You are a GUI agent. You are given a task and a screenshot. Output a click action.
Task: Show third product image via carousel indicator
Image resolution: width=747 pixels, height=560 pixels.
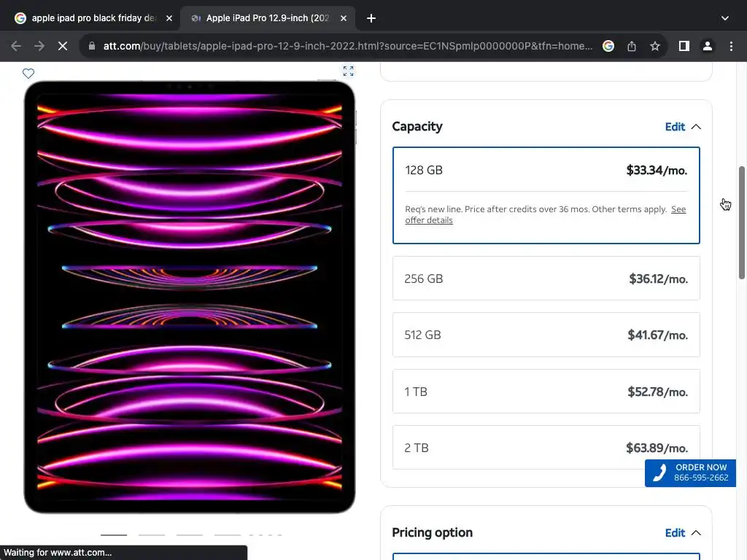pos(190,535)
